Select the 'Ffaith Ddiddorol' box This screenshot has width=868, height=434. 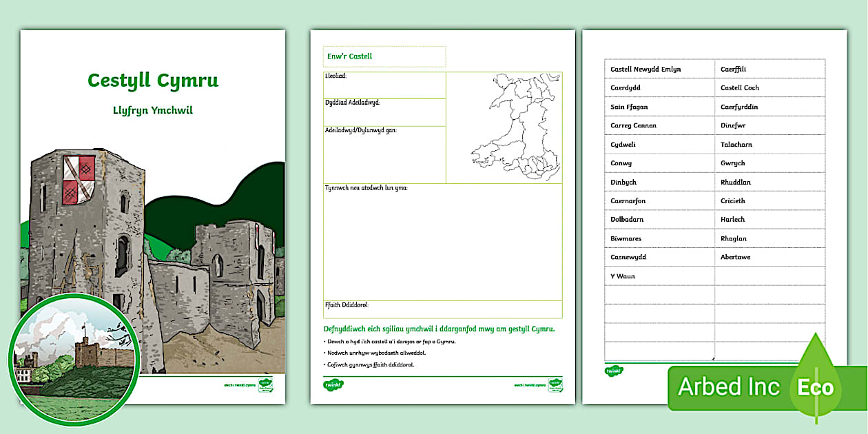point(441,308)
